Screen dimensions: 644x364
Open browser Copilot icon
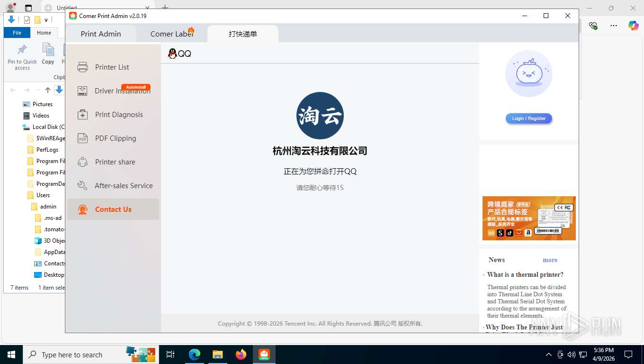coord(634,26)
